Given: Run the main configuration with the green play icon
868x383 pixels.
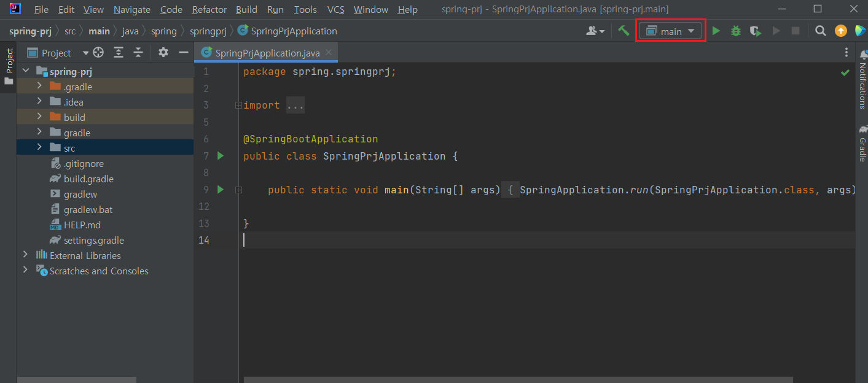Looking at the screenshot, I should pyautogui.click(x=716, y=31).
